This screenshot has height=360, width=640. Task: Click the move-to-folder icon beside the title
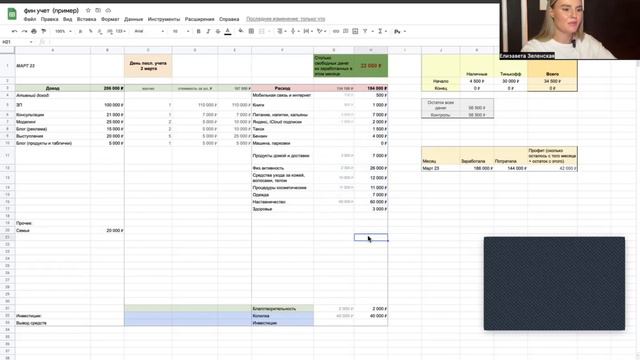pyautogui.click(x=98, y=10)
